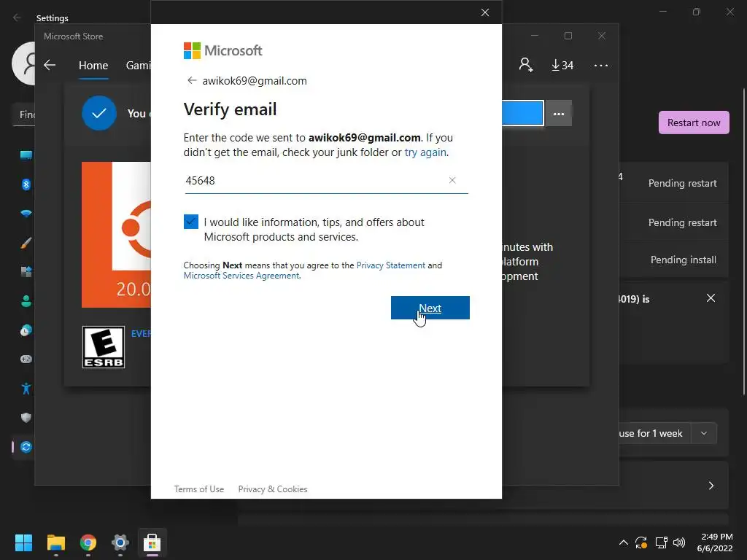The image size is (747, 560).
Task: Open Google Chrome from the taskbar
Action: coord(88,542)
